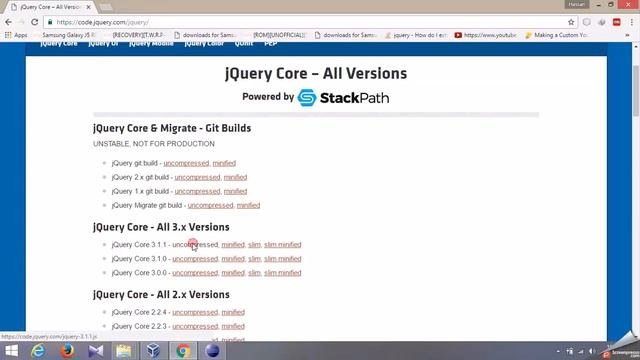Open Visual Studio from the taskbar
This screenshot has width=640, height=360.
pyautogui.click(x=96, y=351)
